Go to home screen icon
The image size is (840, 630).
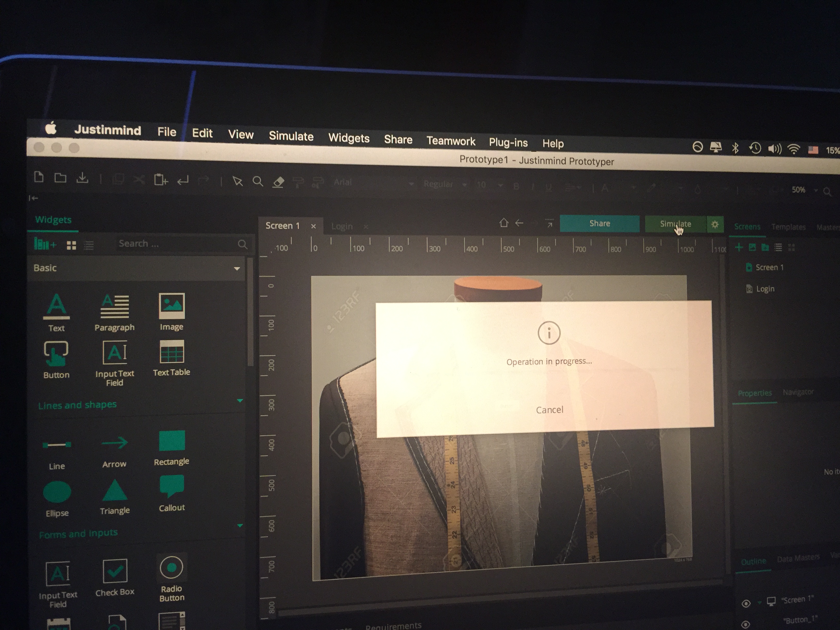tap(504, 223)
